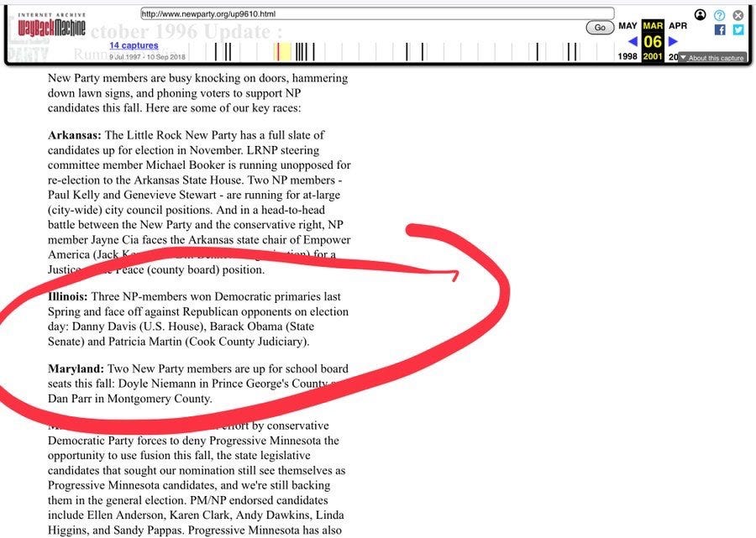This screenshot has height=538, width=756.
Task: Click the Wayback Machine logo
Action: 51,25
